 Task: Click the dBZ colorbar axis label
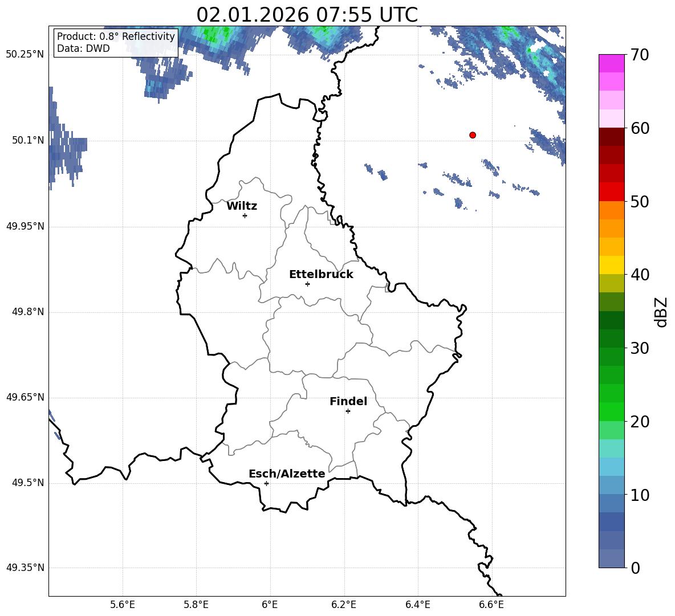[x=662, y=312]
